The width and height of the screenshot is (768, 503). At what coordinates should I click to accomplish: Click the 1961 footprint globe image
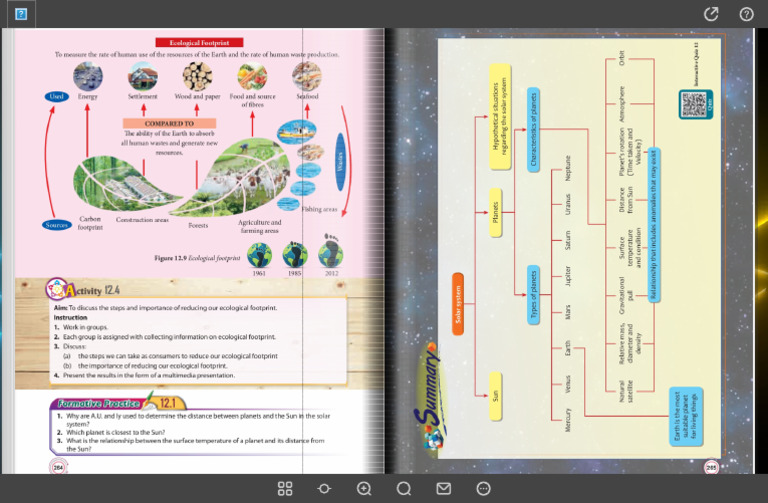pos(260,254)
